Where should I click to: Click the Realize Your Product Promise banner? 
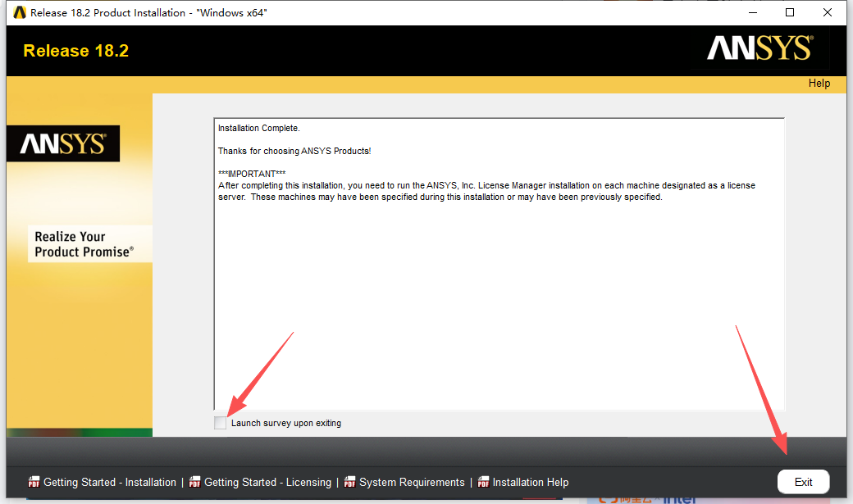coord(82,244)
